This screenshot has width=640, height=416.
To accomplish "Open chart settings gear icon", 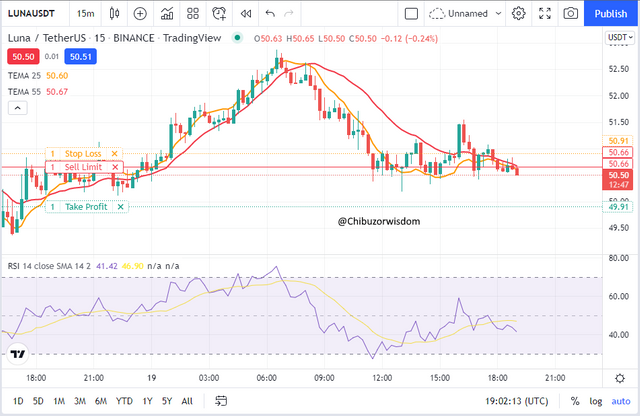I will (x=518, y=13).
